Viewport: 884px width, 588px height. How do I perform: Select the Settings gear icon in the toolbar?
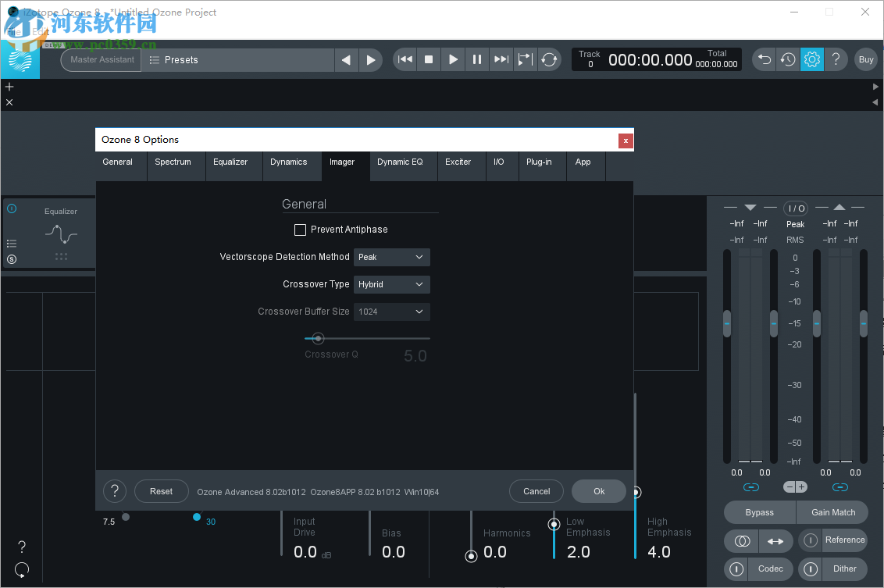pyautogui.click(x=811, y=59)
